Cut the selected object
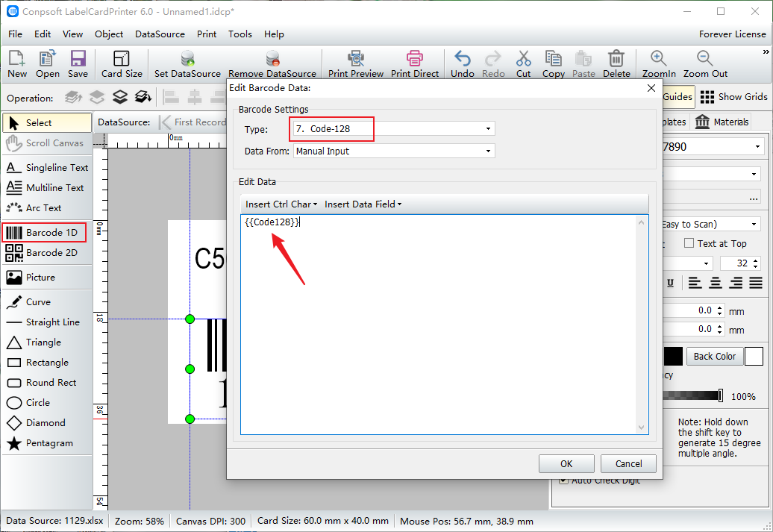The width and height of the screenshot is (773, 532). (523, 64)
